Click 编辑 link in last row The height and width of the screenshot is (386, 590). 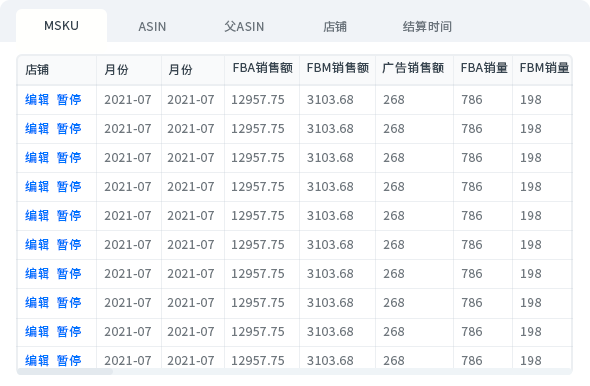click(37, 360)
